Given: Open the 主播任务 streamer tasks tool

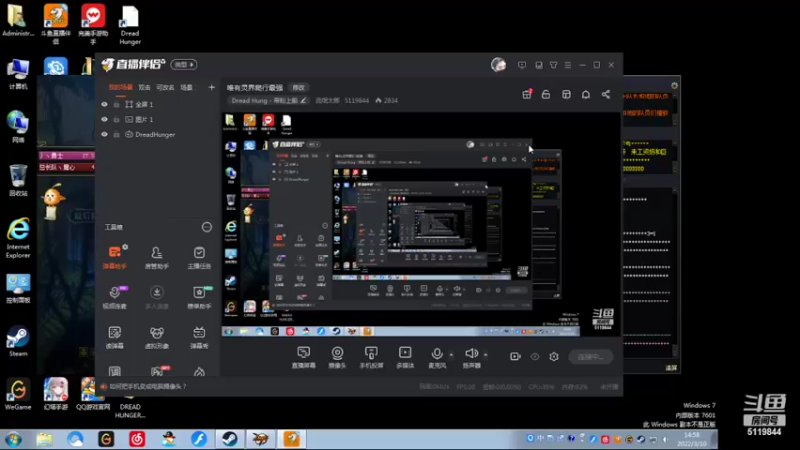Looking at the screenshot, I should (199, 257).
